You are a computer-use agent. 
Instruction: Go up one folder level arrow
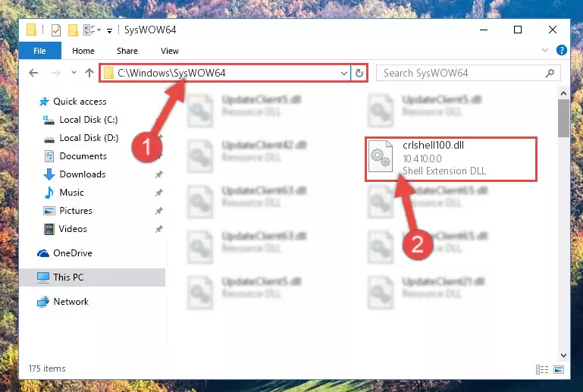89,73
